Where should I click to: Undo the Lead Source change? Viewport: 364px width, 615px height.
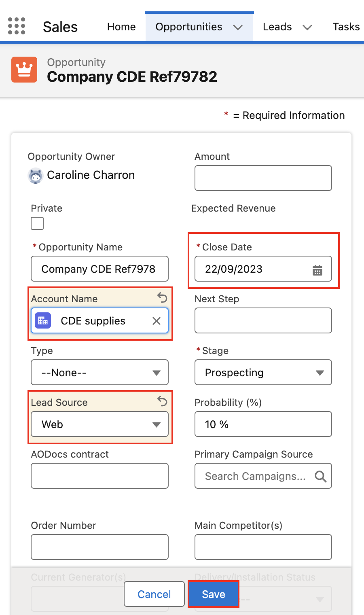[162, 401]
